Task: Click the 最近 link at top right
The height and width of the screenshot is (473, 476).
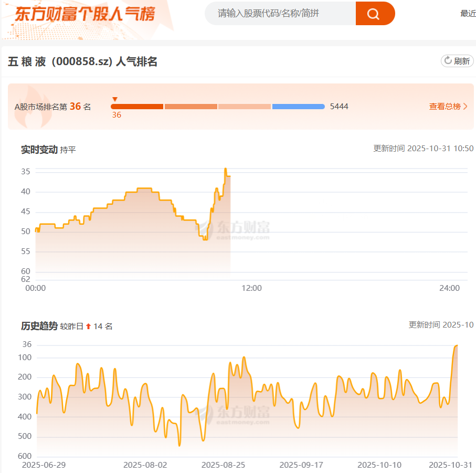Action: click(468, 13)
